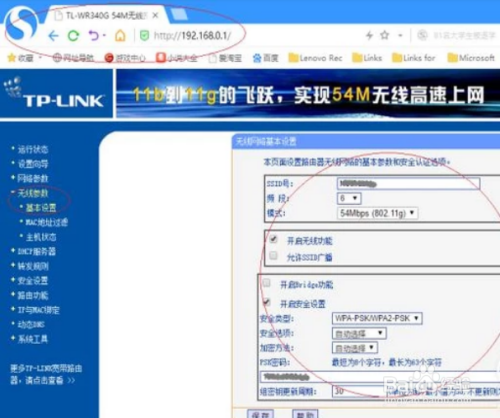Viewport: 500px width, 418px height.
Task: Click the 保存 save button
Action: (x=261, y=414)
